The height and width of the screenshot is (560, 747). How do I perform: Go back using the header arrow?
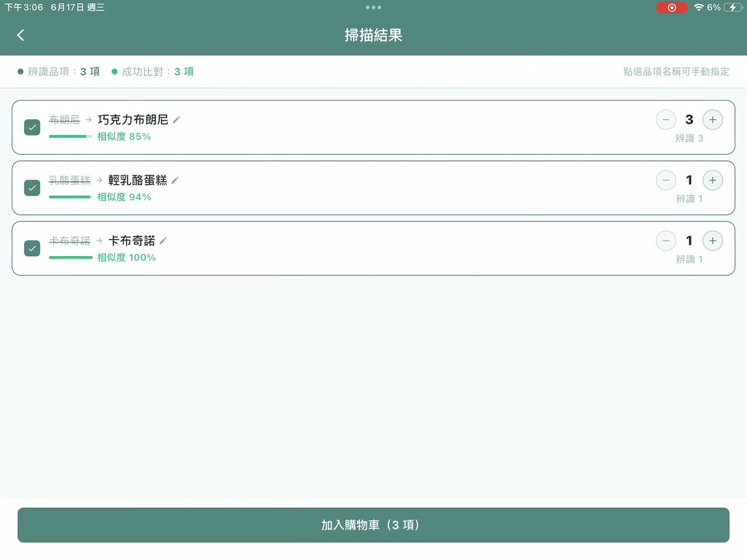point(21,35)
